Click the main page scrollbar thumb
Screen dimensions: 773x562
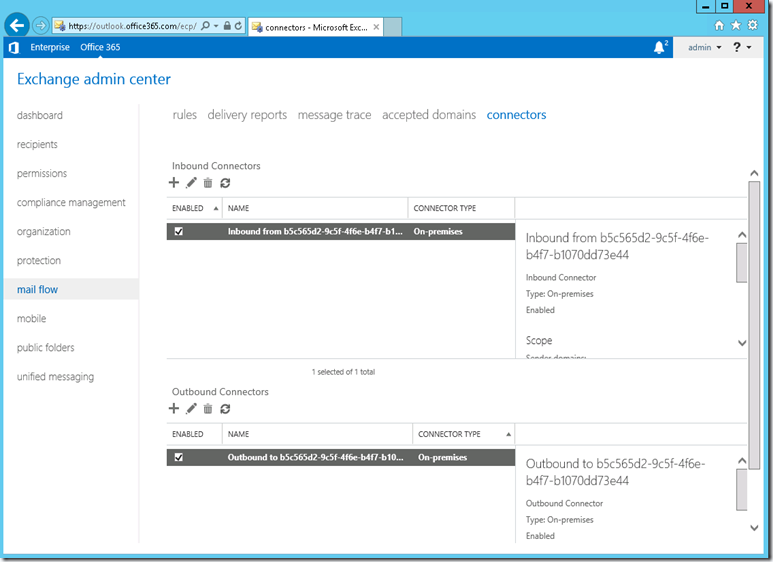click(754, 325)
